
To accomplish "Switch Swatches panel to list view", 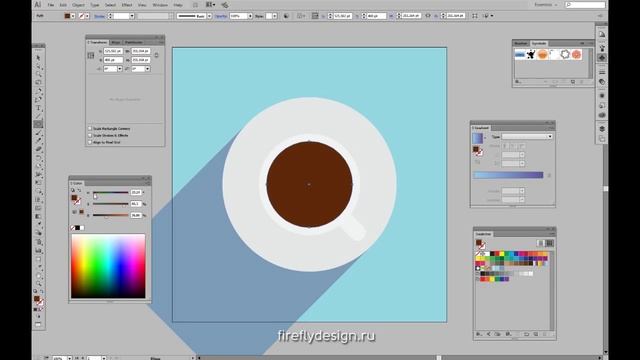I will [x=540, y=243].
